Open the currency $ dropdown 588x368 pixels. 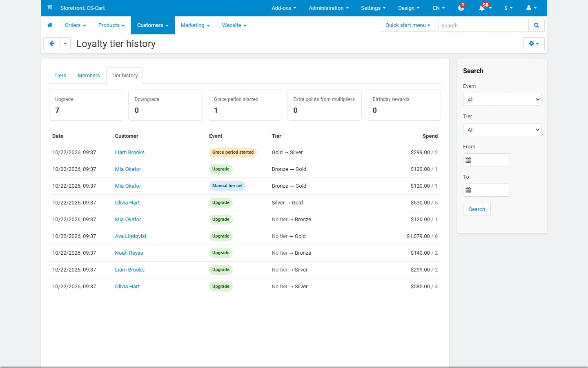pos(508,8)
